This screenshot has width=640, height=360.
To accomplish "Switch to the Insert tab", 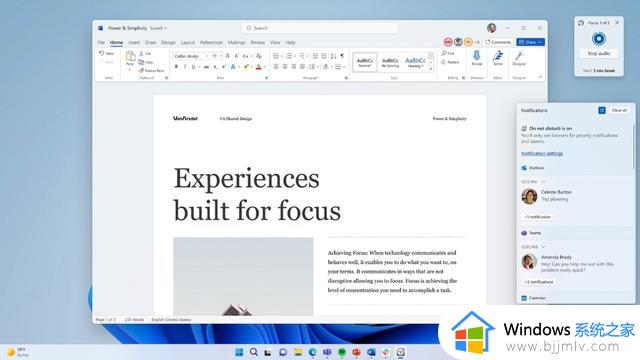I will point(134,42).
